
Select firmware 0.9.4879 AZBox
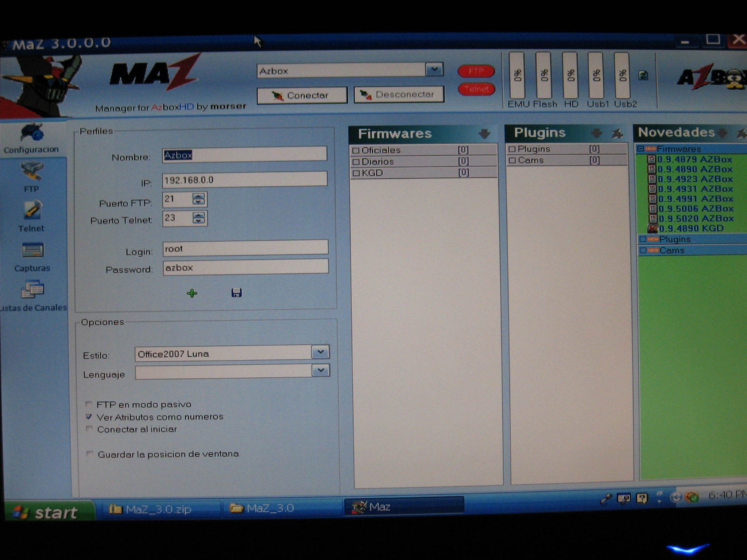click(690, 159)
